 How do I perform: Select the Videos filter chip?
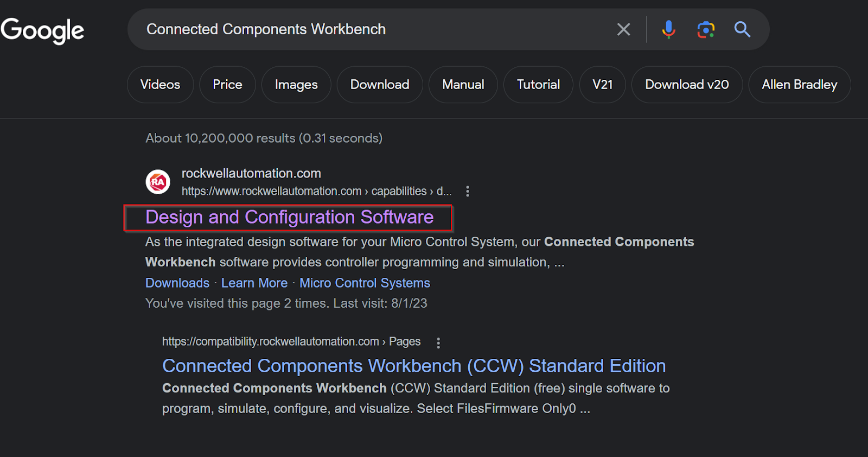point(160,85)
